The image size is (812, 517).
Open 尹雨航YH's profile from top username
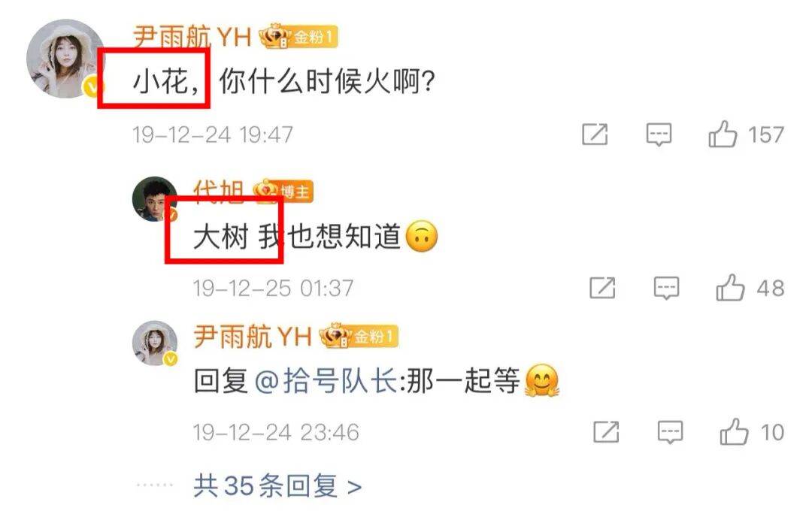click(192, 38)
